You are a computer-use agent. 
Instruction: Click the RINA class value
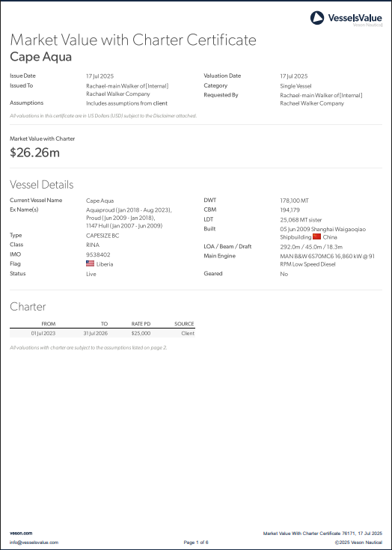pos(93,245)
